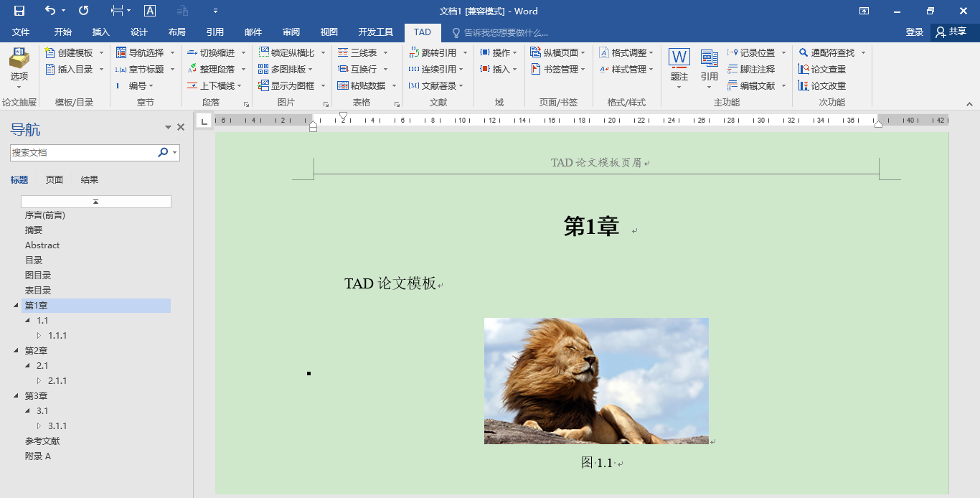Jump to top of navigation list
Viewport: 980px width, 498px height.
pos(96,202)
